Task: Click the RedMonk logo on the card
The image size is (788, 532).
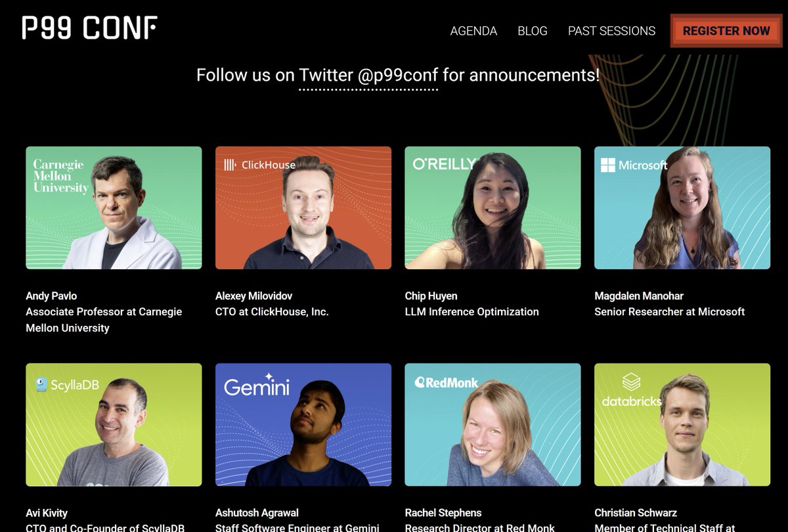Action: coord(447,382)
